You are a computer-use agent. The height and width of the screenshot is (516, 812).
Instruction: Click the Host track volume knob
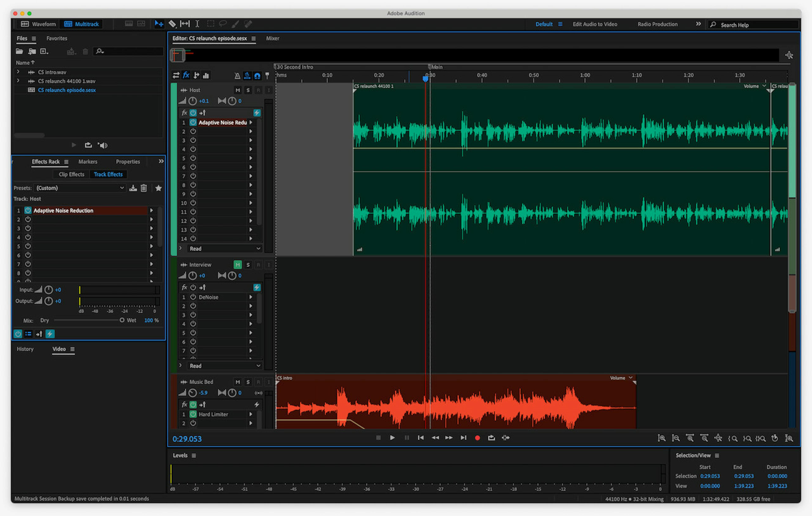pyautogui.click(x=193, y=101)
